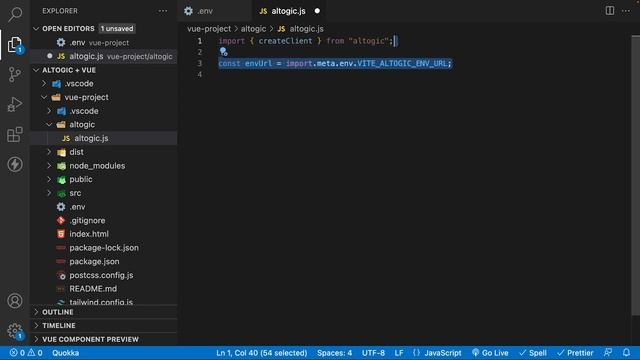Expand the .vscode folder inside vue-project

(x=49, y=111)
